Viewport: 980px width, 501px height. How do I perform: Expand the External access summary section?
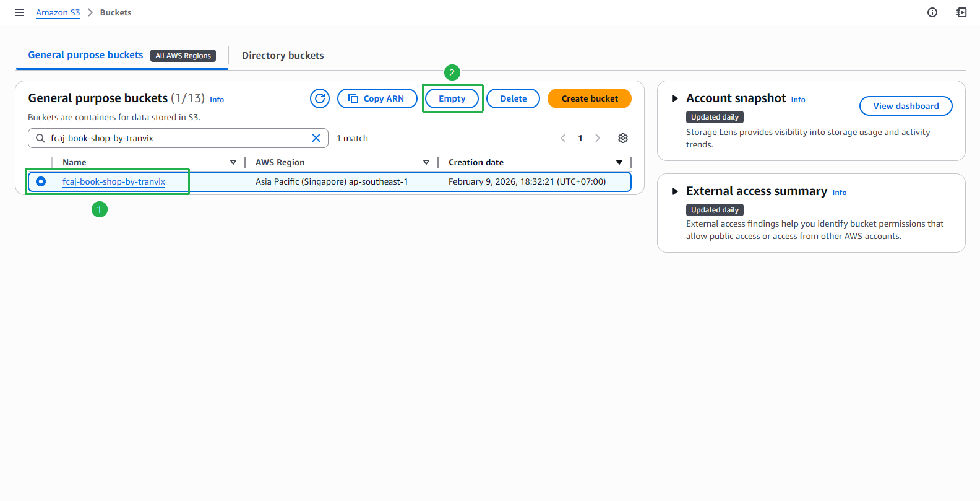tap(675, 191)
